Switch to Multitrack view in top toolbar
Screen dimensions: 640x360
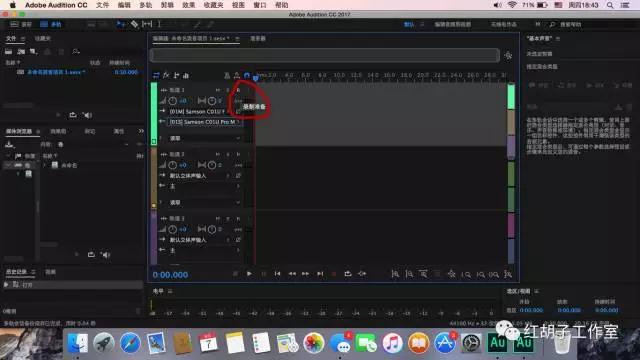tap(51, 24)
